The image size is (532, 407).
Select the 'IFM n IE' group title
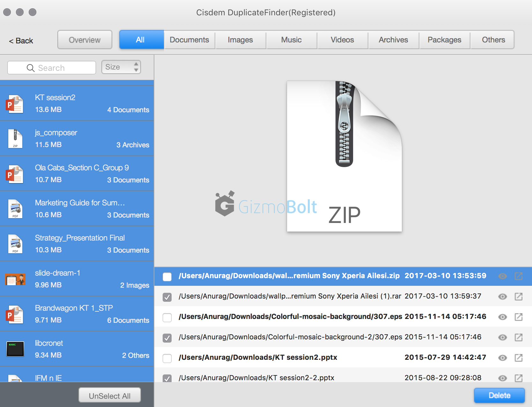tap(48, 378)
